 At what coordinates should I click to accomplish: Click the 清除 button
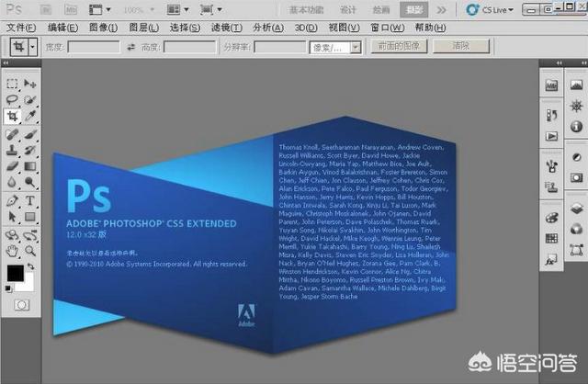tap(461, 46)
